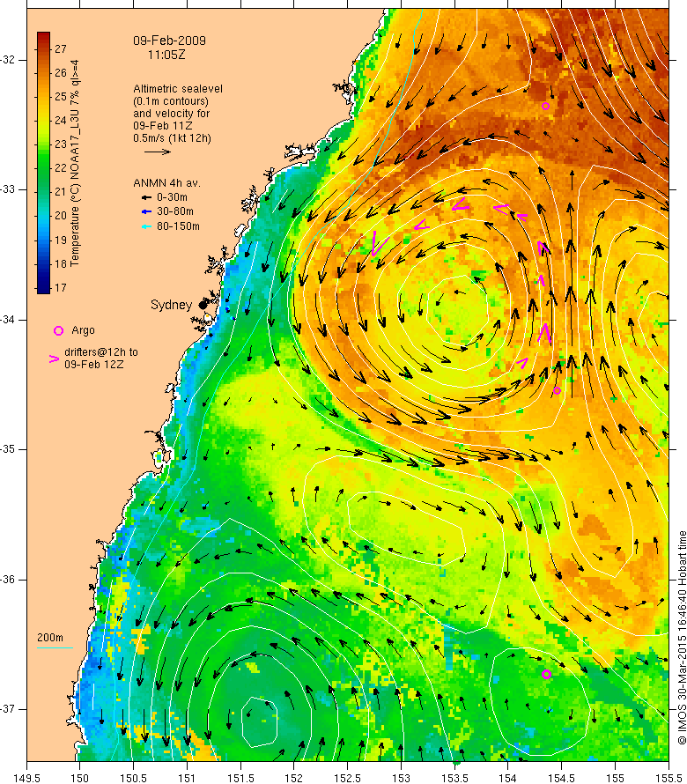Screen dimensions: 687x784
Task: Click the cyan 80-150m legend arrow
Action: pyautogui.click(x=146, y=226)
